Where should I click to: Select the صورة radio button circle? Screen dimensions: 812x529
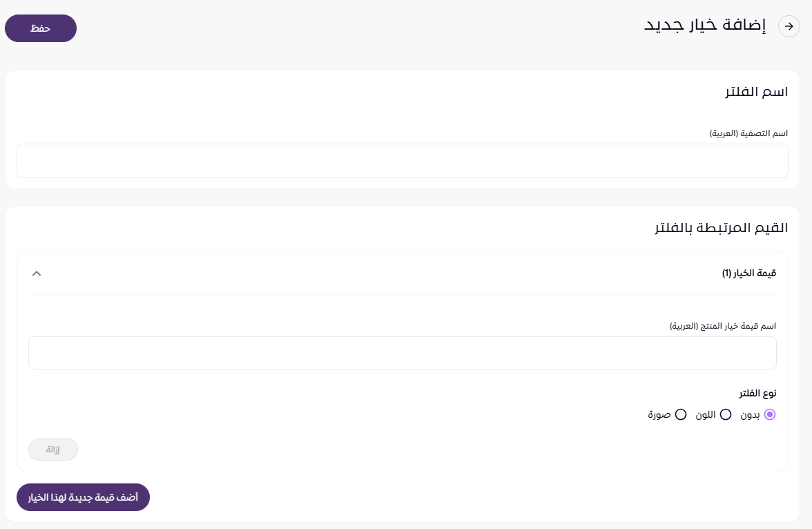coord(681,415)
